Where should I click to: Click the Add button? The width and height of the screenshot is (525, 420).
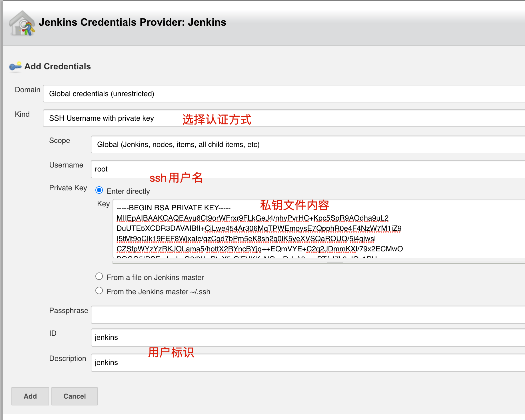(x=30, y=396)
